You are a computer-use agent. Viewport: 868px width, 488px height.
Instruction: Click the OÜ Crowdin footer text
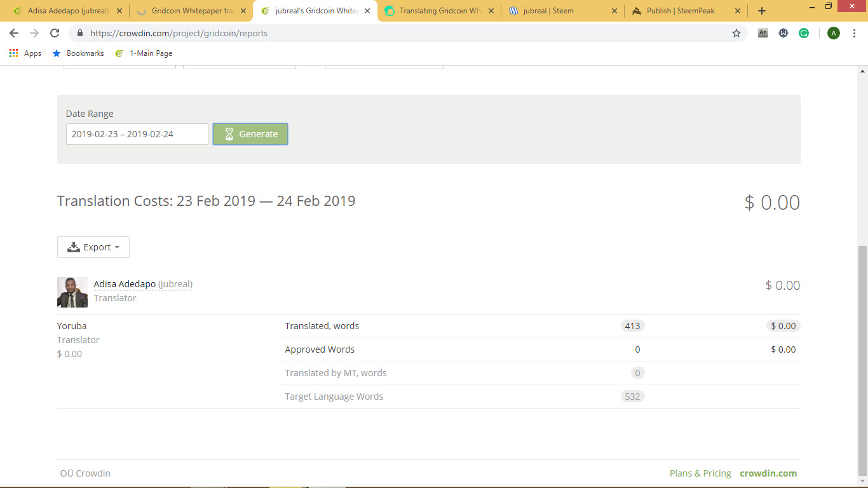click(85, 473)
